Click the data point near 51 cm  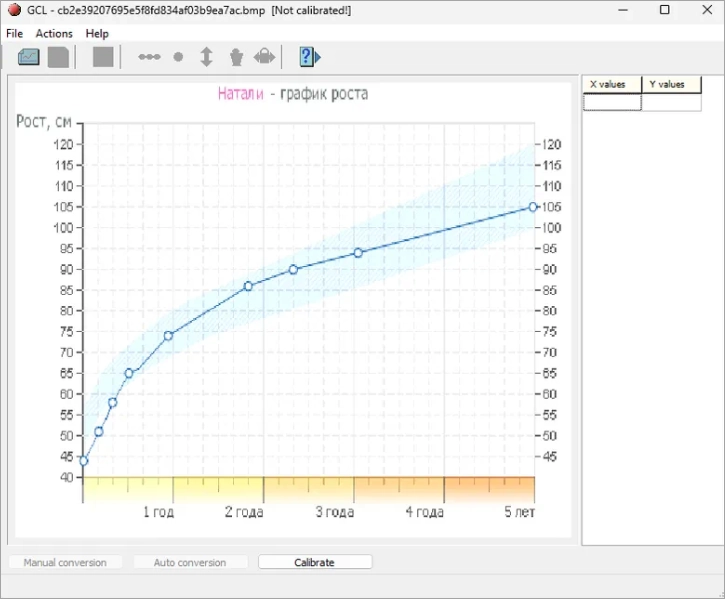click(98, 432)
